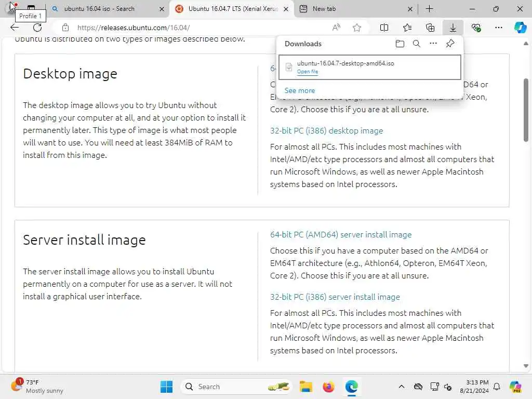Image resolution: width=532 pixels, height=399 pixels.
Task: Open a new tab with plus button
Action: coord(430,9)
